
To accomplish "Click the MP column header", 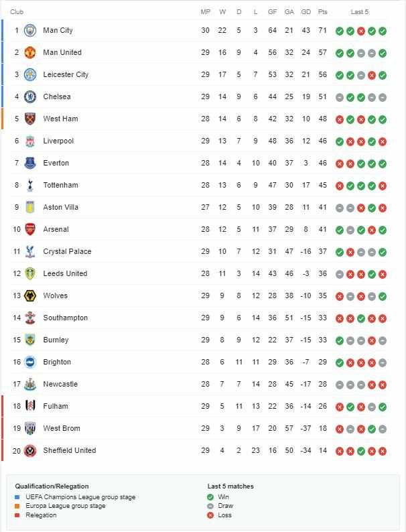I will click(x=206, y=12).
